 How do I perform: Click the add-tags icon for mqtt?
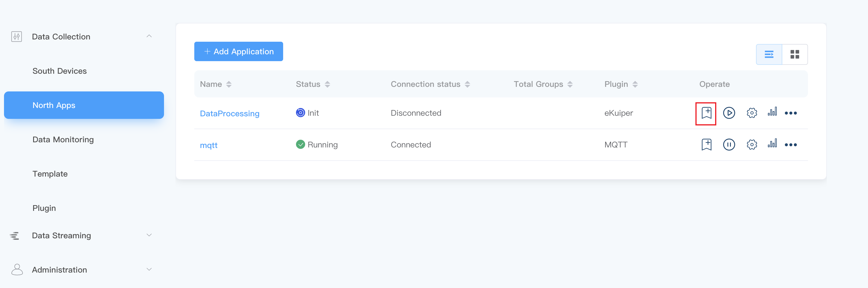point(706,145)
